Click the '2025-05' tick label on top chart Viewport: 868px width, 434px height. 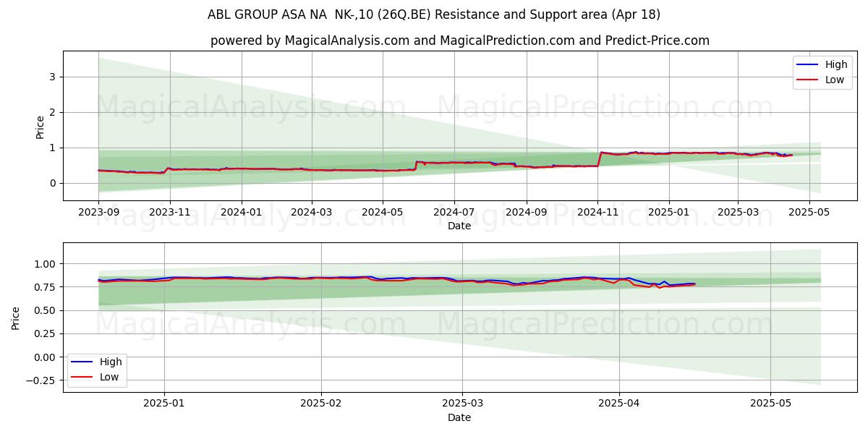pos(809,212)
